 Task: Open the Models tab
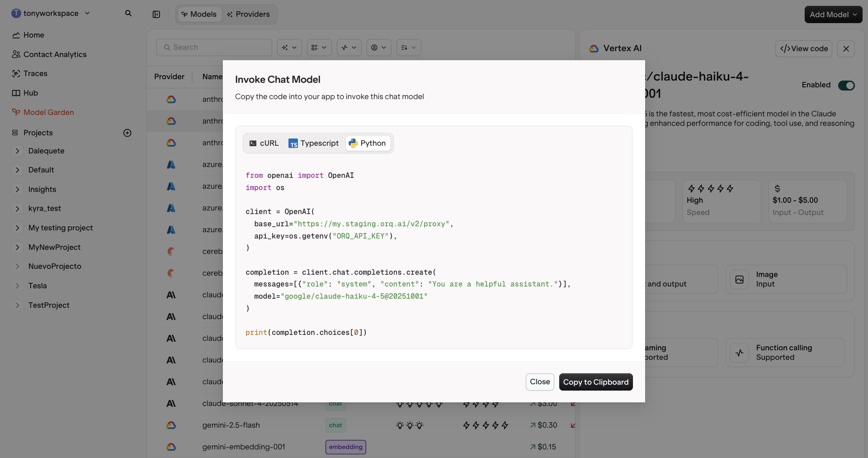[199, 14]
